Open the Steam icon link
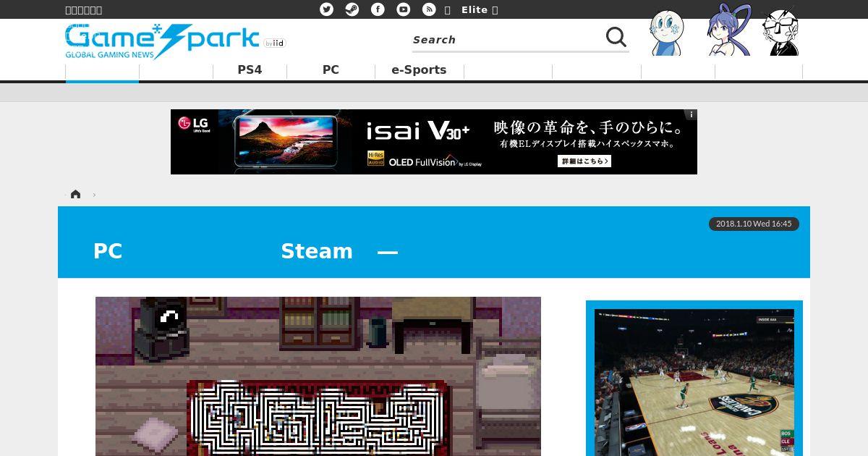Screen dimensions: 868x456 pyautogui.click(x=352, y=9)
